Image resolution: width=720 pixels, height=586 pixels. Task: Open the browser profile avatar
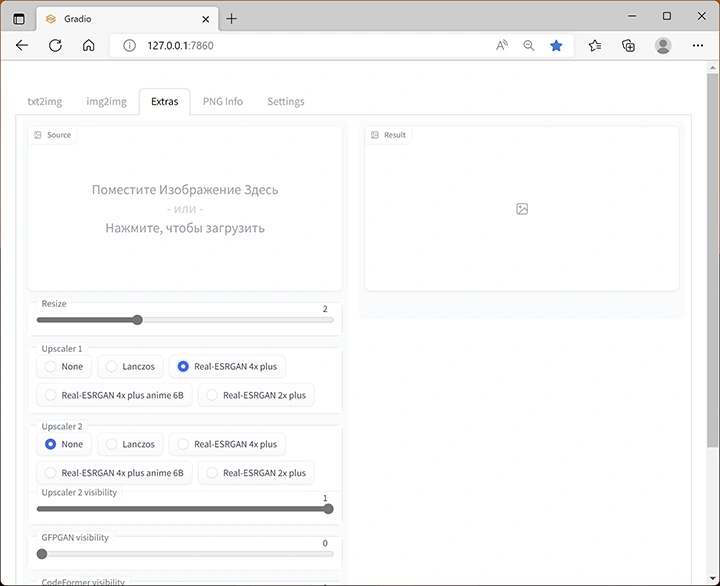pos(663,45)
